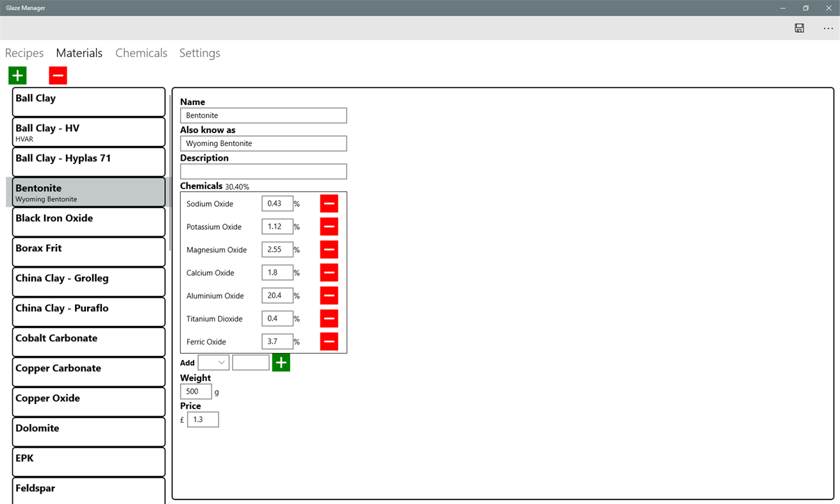Remove Ferric Oxide using its red minus icon
Viewport: 840px width, 504px height.
click(329, 341)
